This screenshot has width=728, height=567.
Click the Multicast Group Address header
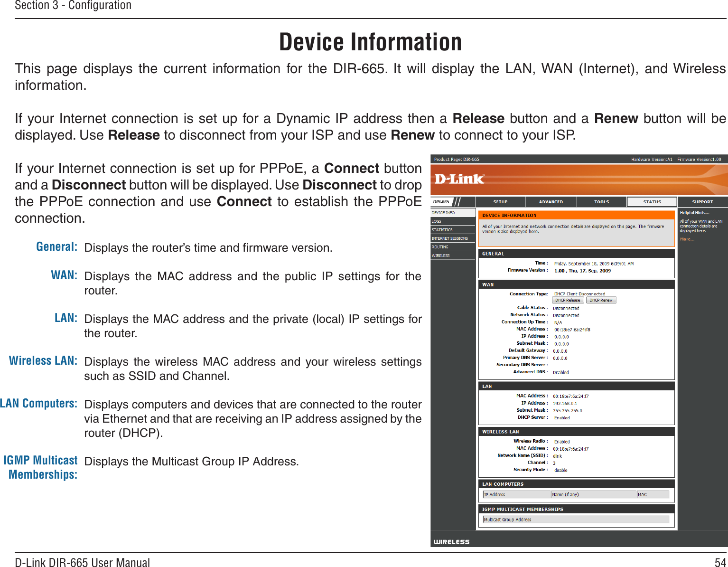click(x=576, y=520)
